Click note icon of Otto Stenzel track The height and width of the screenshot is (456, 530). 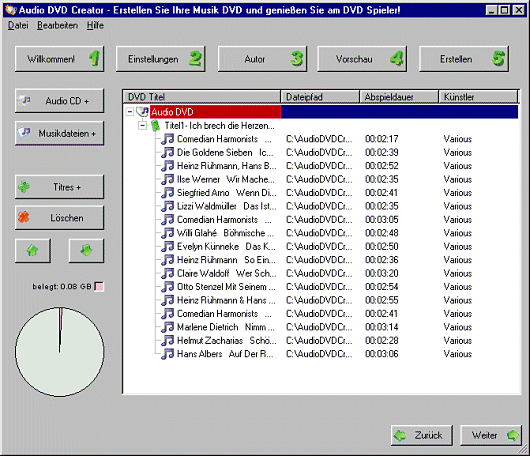(167, 287)
